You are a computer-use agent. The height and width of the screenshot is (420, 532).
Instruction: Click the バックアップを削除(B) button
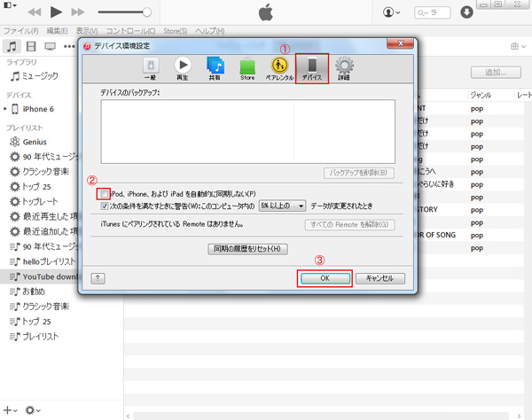(359, 173)
